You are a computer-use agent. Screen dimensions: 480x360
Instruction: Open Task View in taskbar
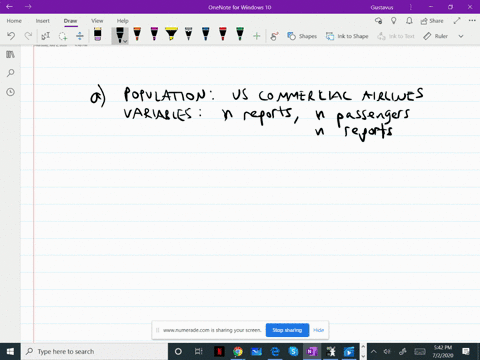coord(199,351)
